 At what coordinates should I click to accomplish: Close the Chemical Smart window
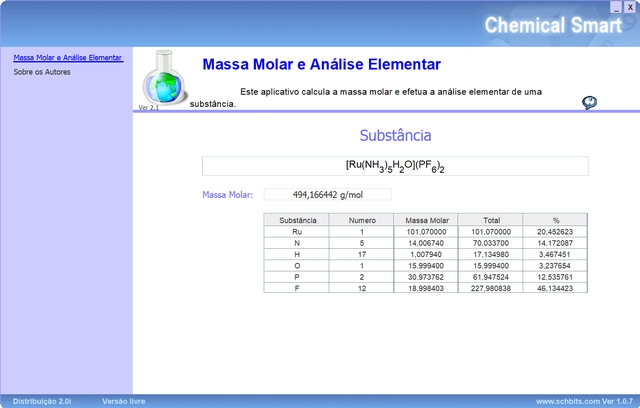coord(630,7)
